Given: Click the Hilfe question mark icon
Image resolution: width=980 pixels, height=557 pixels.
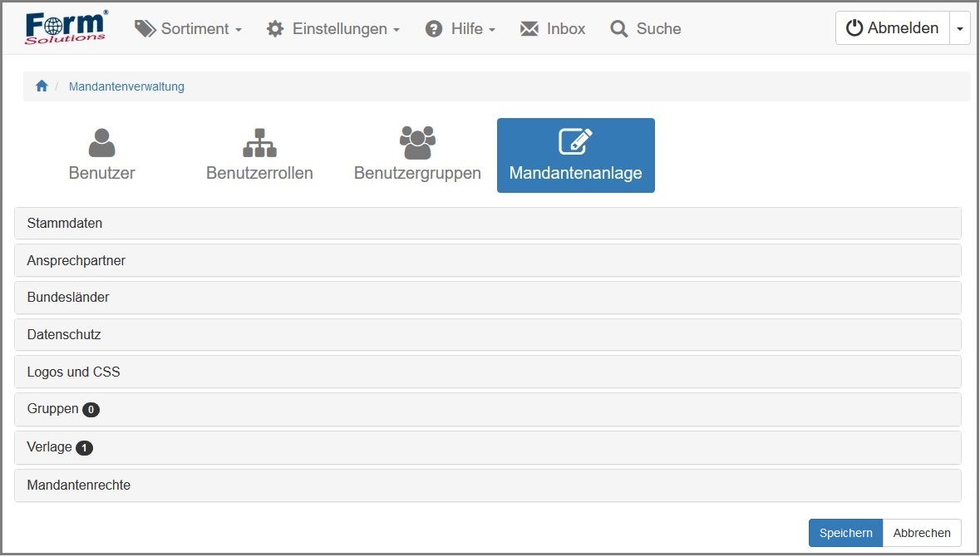Looking at the screenshot, I should (x=434, y=29).
